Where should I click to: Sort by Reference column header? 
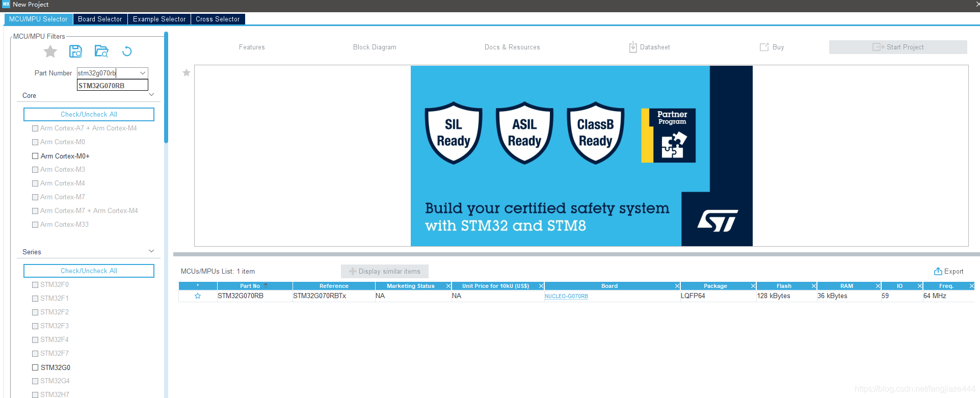[x=334, y=286]
